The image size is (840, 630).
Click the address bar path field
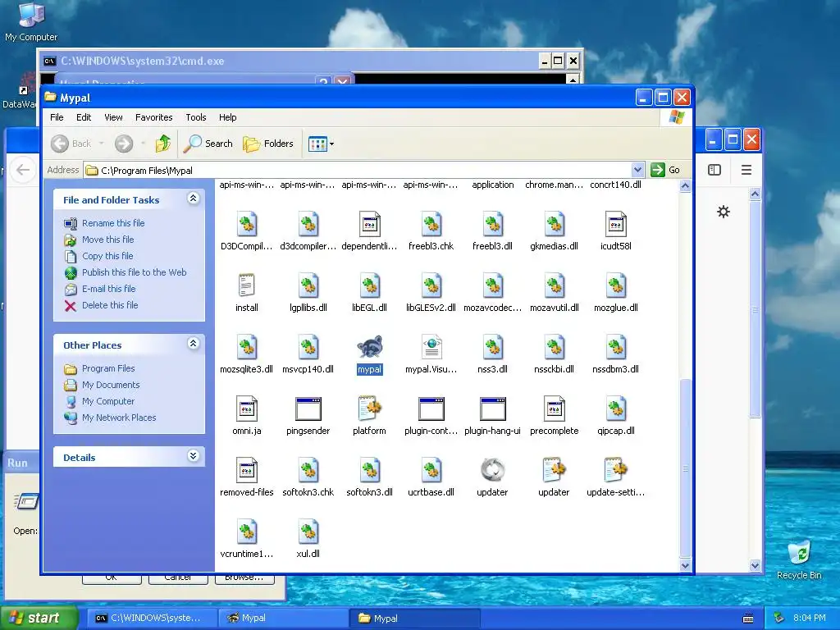click(358, 170)
